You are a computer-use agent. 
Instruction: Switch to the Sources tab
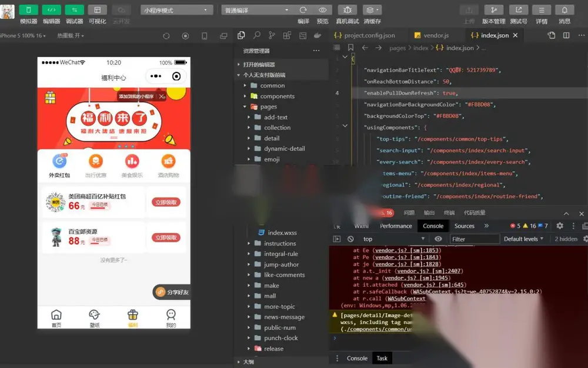tap(465, 226)
